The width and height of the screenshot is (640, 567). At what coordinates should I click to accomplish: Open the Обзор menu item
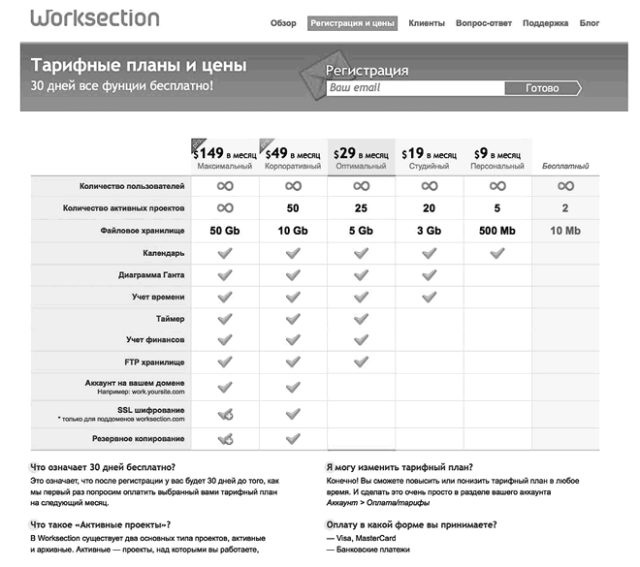[x=283, y=23]
